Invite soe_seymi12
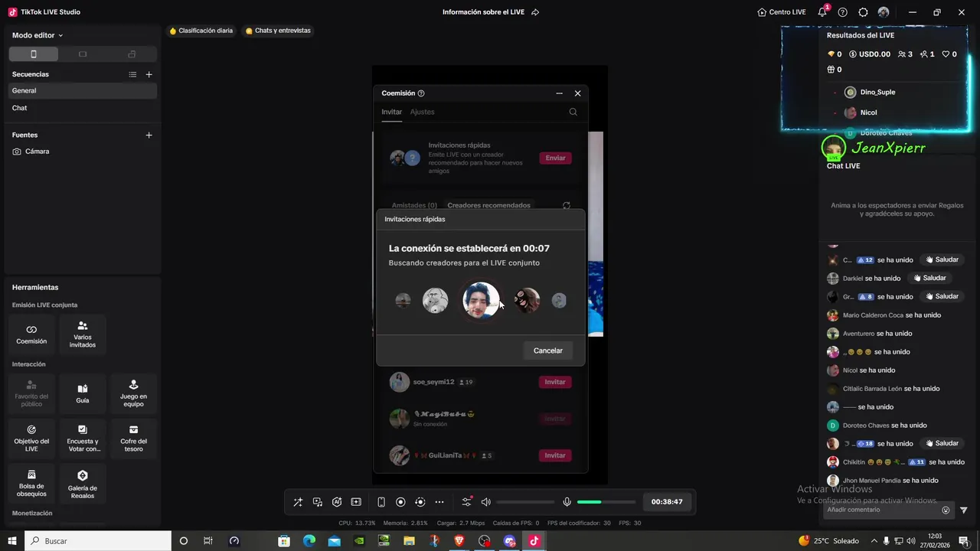 [x=556, y=382]
